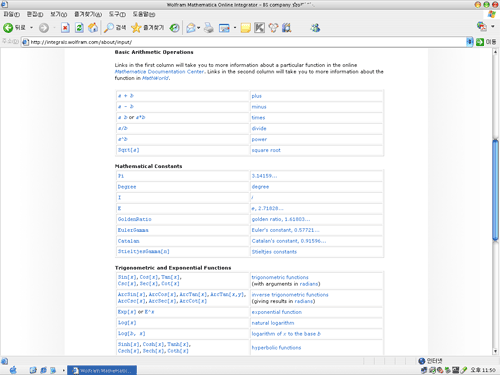
Task: Print the page with the printer icon
Action: tap(209, 28)
